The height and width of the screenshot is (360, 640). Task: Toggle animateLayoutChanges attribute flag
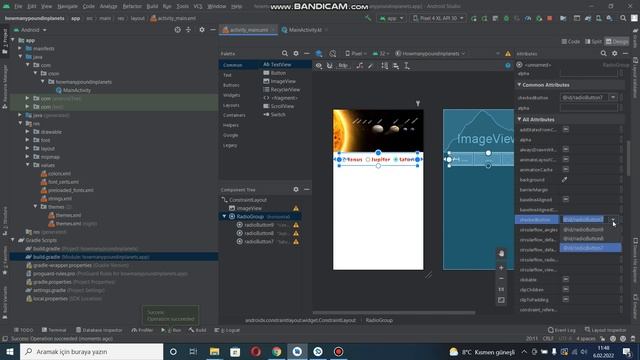tap(566, 159)
